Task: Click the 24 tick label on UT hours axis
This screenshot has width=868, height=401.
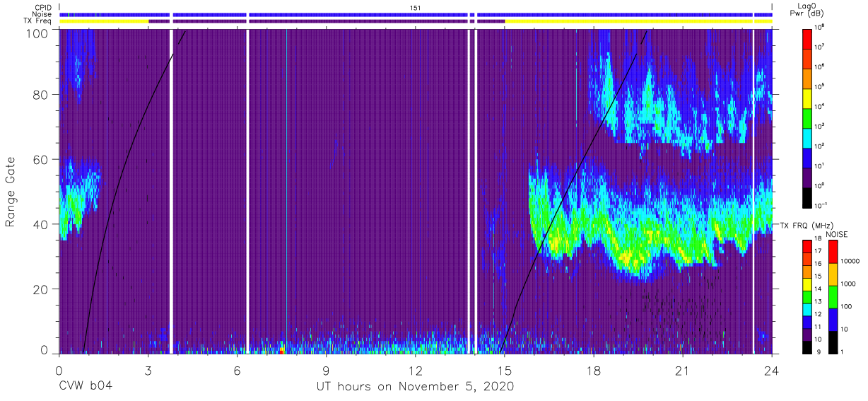Action: coord(772,370)
